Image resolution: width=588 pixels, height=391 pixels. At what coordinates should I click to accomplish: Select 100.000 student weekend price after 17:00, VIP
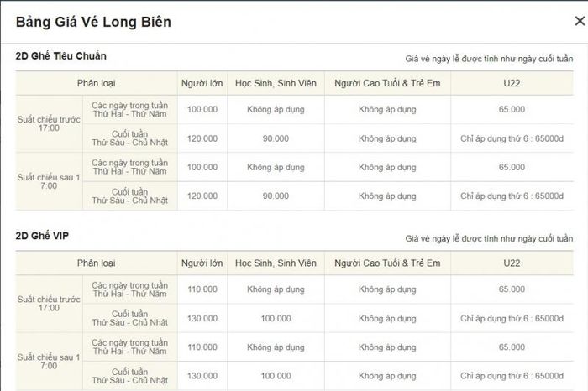(x=276, y=375)
